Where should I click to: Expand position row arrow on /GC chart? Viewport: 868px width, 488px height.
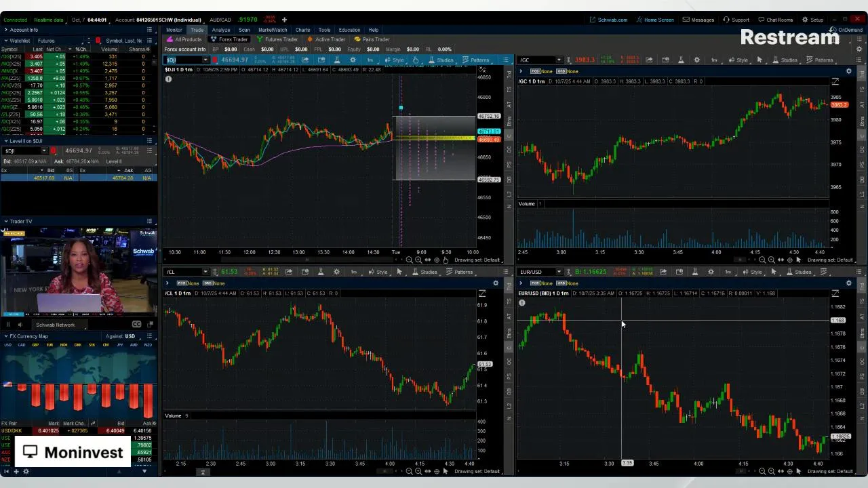pos(521,71)
